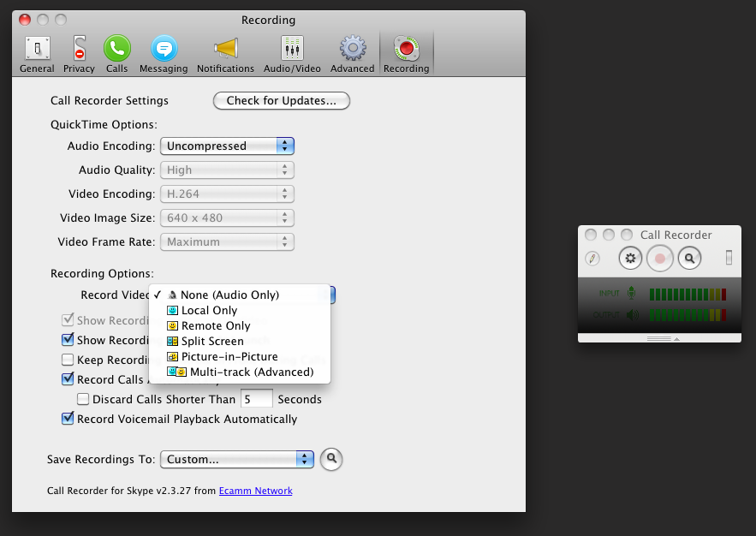
Task: Open the Notifications megaphone pane
Action: click(225, 55)
